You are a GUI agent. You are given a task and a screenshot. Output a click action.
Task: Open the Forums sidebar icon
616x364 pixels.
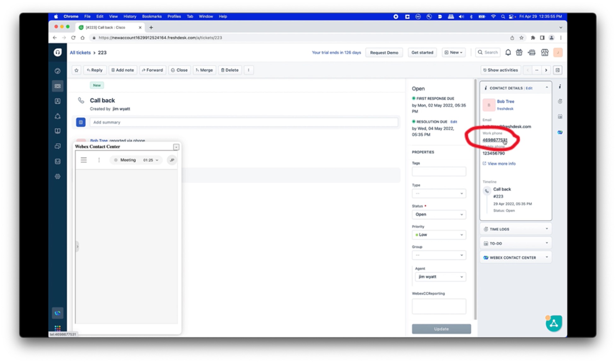coord(57,146)
